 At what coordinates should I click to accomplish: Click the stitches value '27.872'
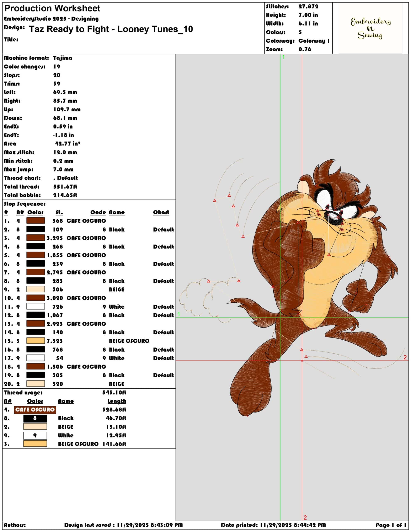click(308, 7)
